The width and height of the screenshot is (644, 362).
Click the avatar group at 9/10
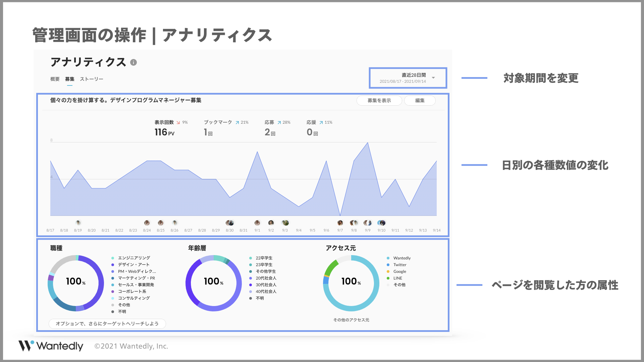(x=381, y=223)
